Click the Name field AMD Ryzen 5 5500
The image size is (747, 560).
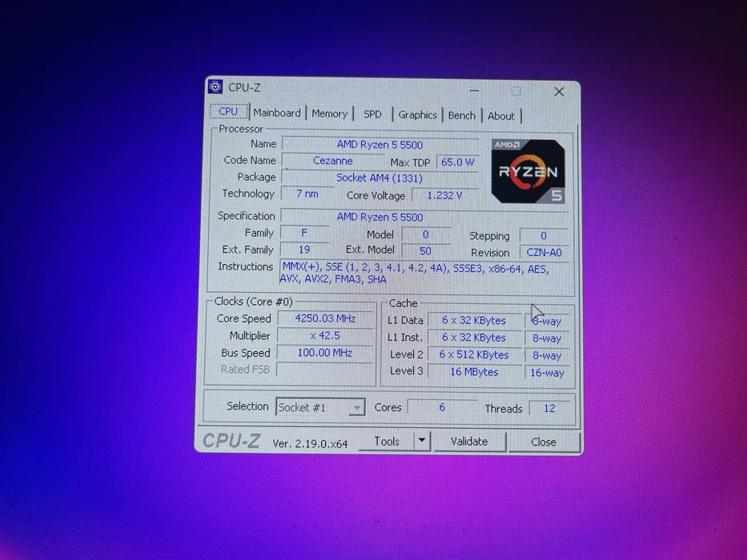pyautogui.click(x=380, y=144)
